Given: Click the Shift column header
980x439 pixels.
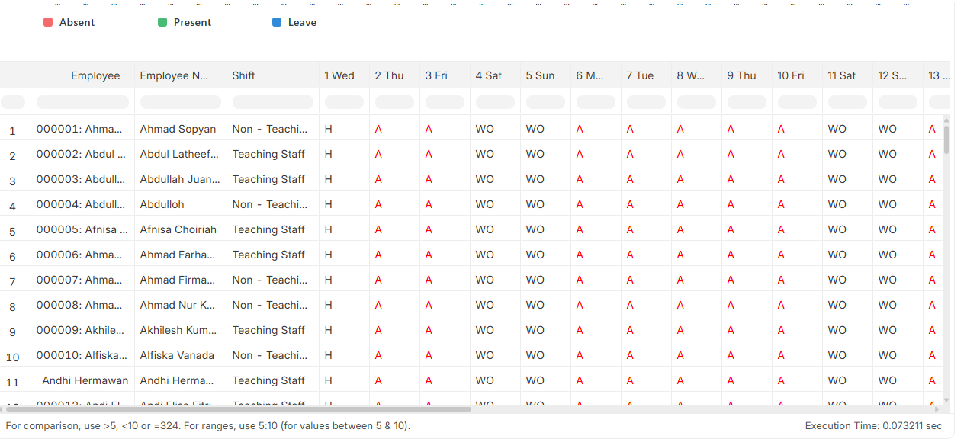Looking at the screenshot, I should click(x=244, y=75).
